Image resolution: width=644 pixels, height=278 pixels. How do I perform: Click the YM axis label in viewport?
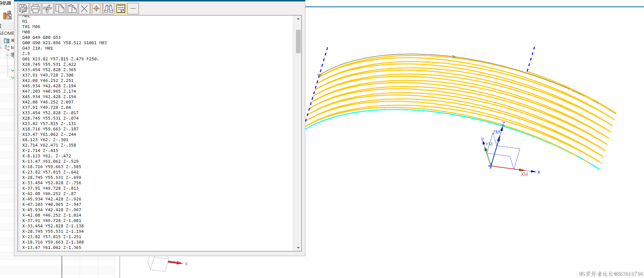[x=489, y=144]
